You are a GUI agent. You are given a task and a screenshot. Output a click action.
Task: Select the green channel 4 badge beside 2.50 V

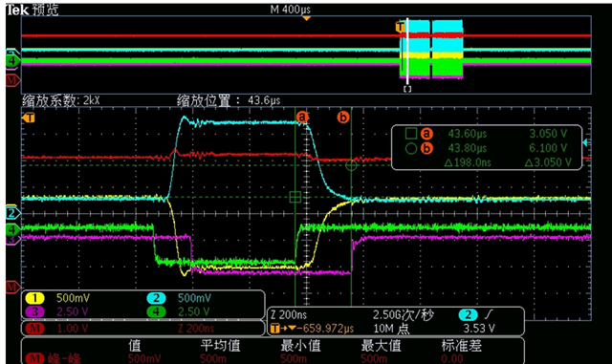(156, 311)
